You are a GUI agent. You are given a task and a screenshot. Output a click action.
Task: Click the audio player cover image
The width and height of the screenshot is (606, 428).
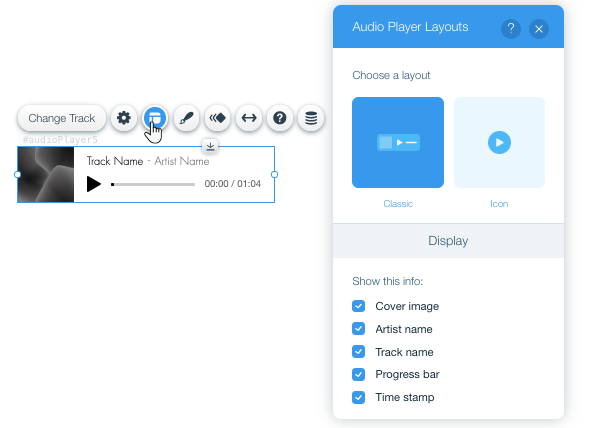pos(46,174)
